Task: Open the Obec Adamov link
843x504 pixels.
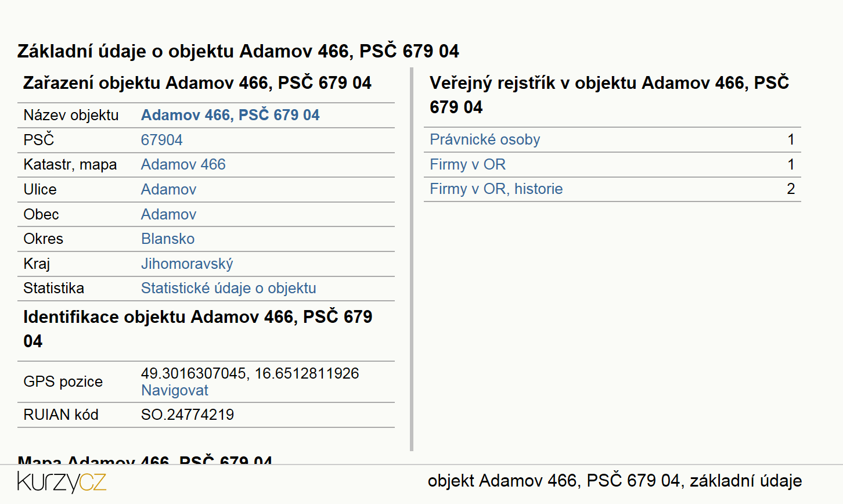Action: point(168,214)
